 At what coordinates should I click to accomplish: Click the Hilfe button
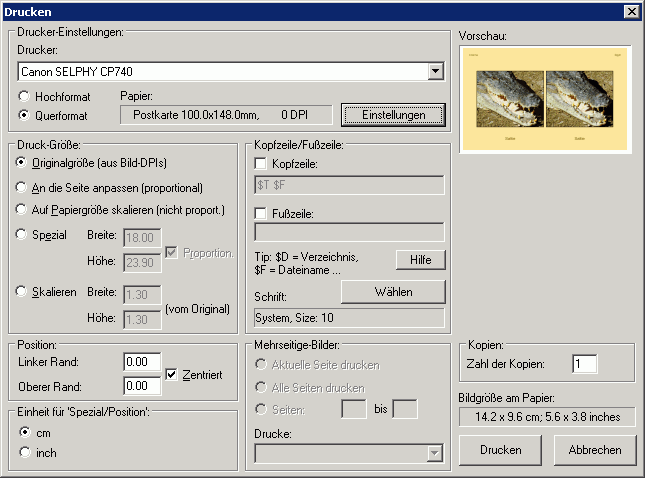(420, 259)
